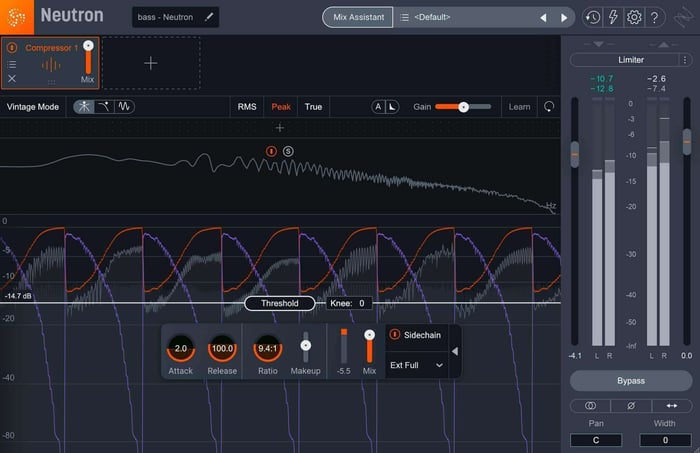
Task: Switch level detection to Peak
Action: pos(281,107)
